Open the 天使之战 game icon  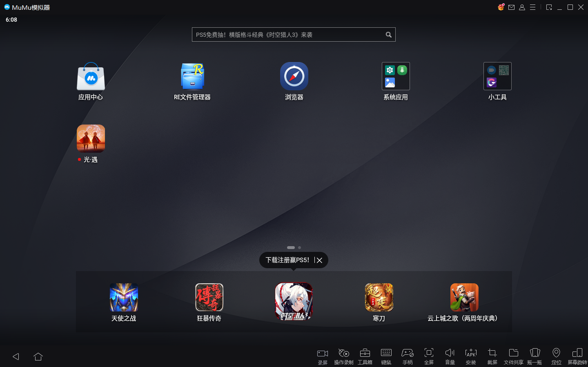point(124,297)
